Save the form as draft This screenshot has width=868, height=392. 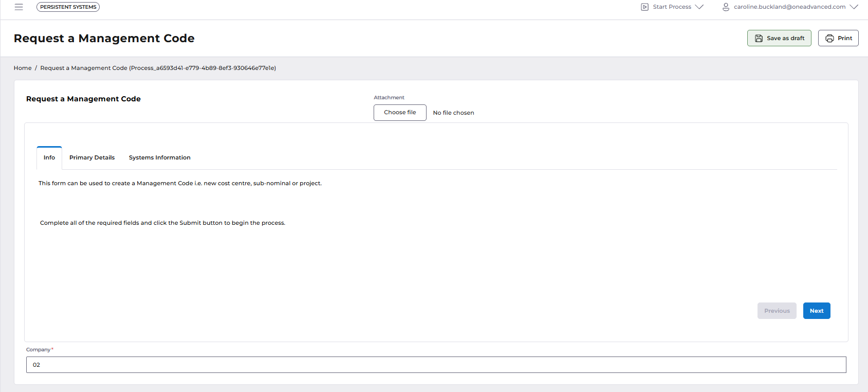point(779,38)
